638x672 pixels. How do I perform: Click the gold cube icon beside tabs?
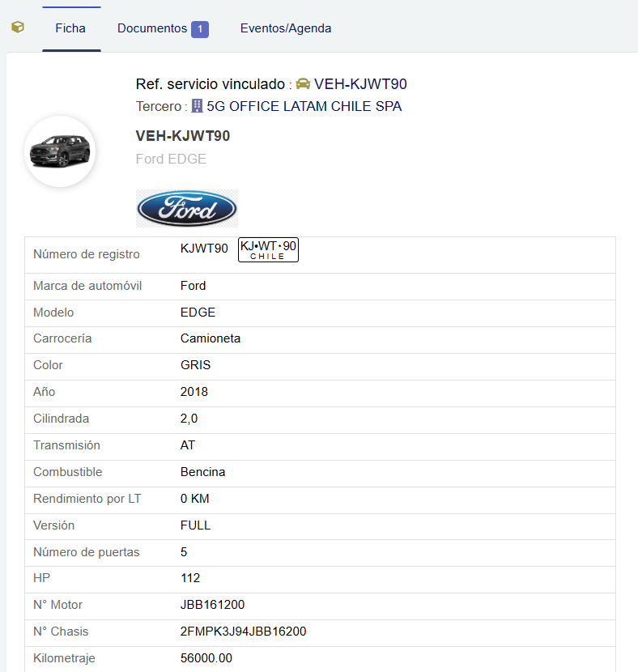[x=18, y=28]
